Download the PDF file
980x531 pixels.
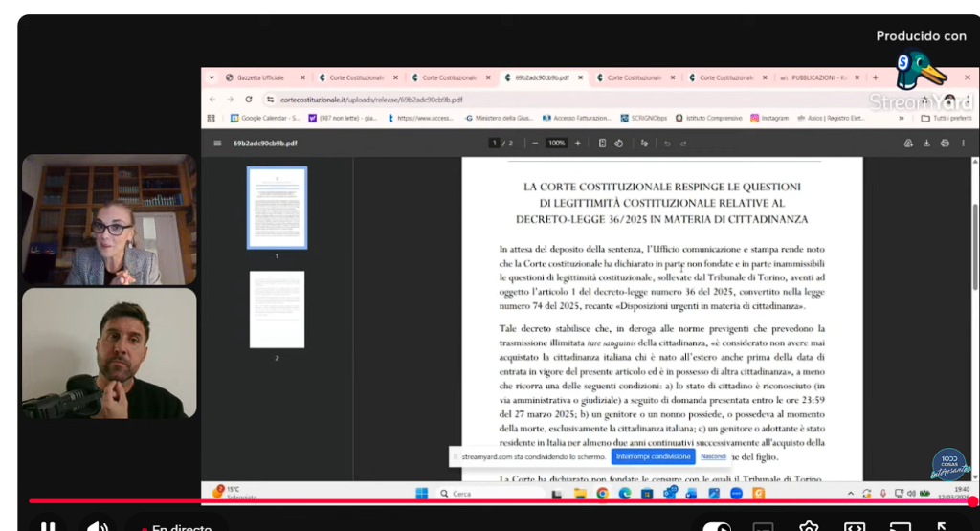926,144
